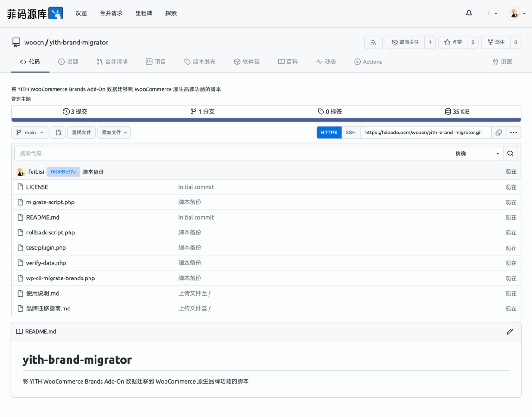Open the three-dots more options menu

tap(513, 133)
